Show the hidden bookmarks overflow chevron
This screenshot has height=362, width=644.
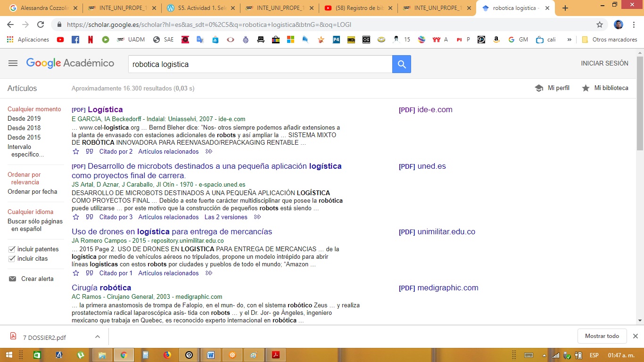click(570, 40)
